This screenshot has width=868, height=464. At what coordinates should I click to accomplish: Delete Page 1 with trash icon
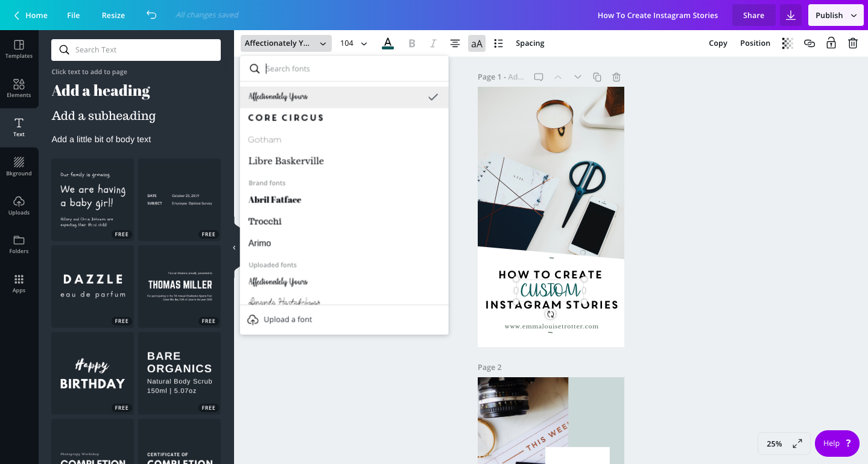pos(616,77)
